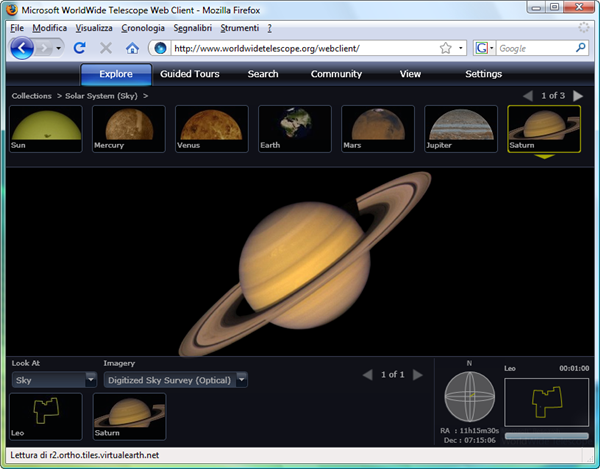The image size is (600, 469).
Task: Open the Settings tab
Action: pyautogui.click(x=483, y=74)
